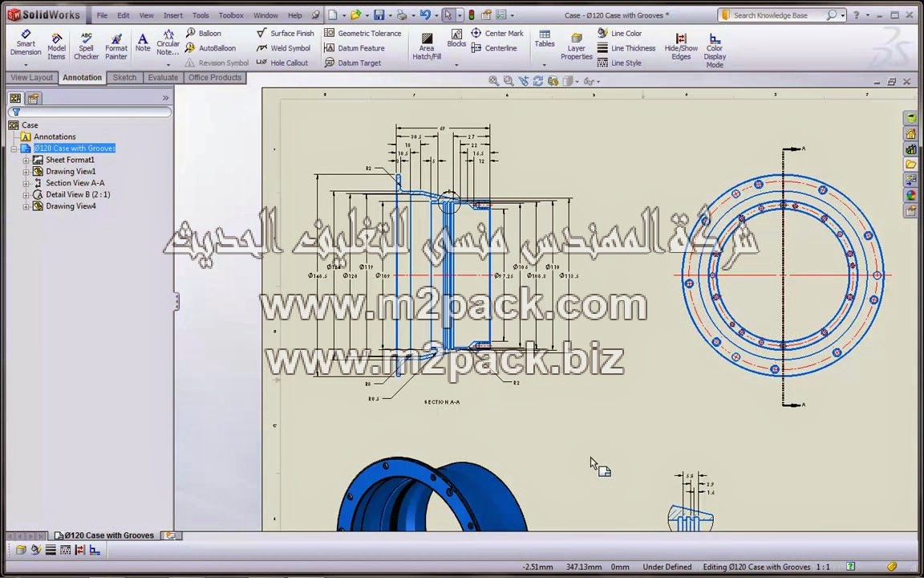
Task: Apply Area Hatch/Fill
Action: point(427,47)
